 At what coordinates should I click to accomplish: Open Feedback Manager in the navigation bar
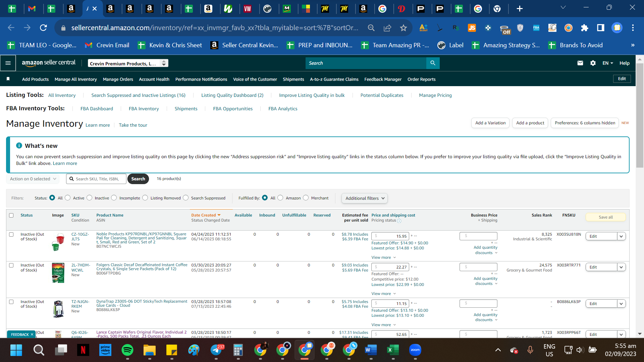tap(383, 79)
